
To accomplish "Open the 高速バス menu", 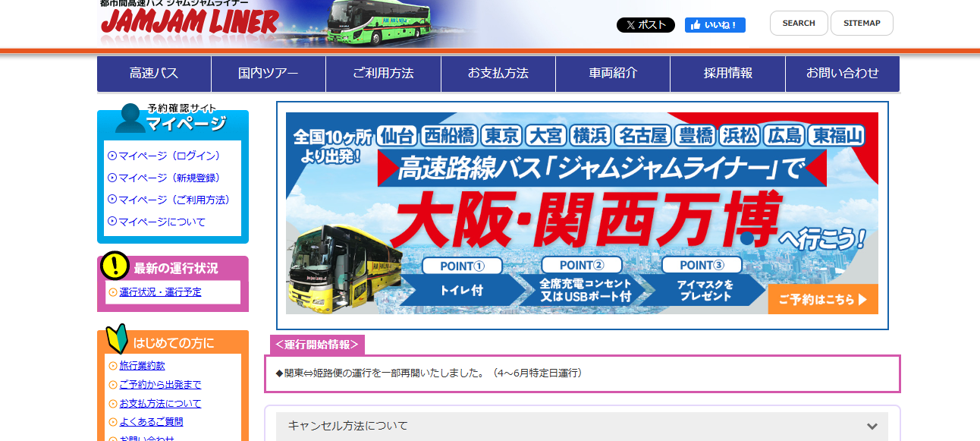I will click(x=154, y=74).
